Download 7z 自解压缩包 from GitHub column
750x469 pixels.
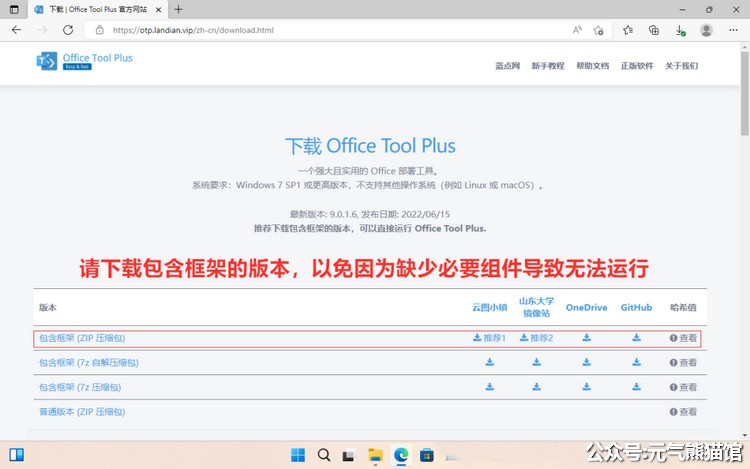coord(636,362)
